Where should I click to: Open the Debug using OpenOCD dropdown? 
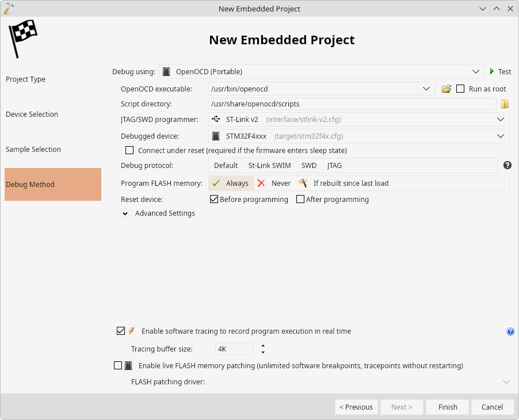322,71
